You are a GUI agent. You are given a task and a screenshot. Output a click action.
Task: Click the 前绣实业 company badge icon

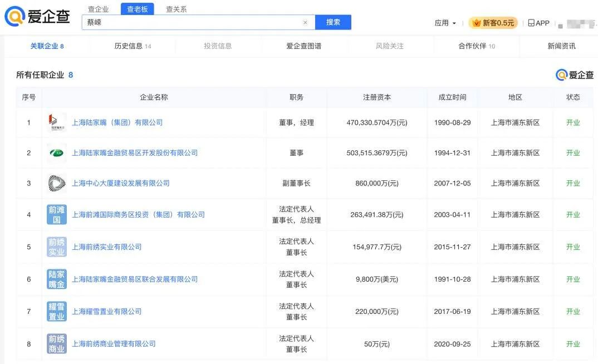[57, 247]
